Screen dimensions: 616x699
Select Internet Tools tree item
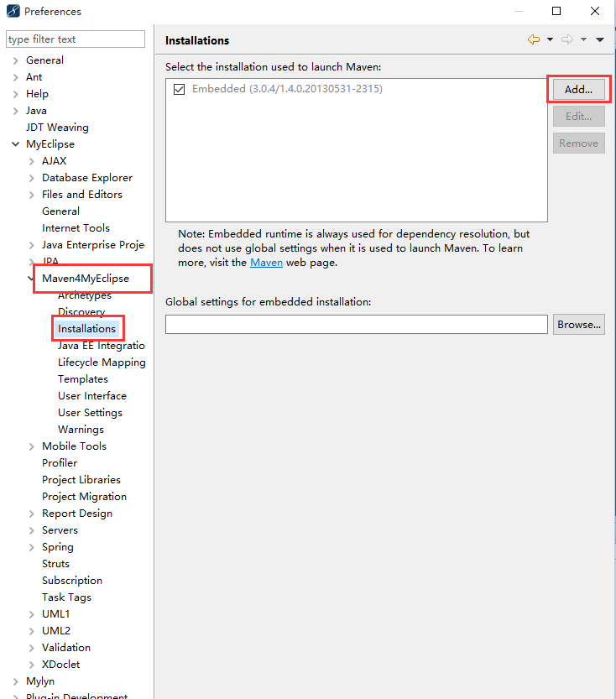[x=76, y=228]
